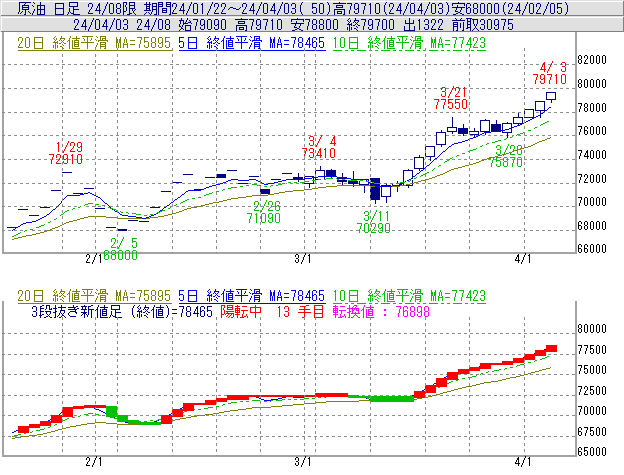Click the 3/1 date label under 新値足 chart
This screenshot has height=475, width=624.
coord(303,462)
